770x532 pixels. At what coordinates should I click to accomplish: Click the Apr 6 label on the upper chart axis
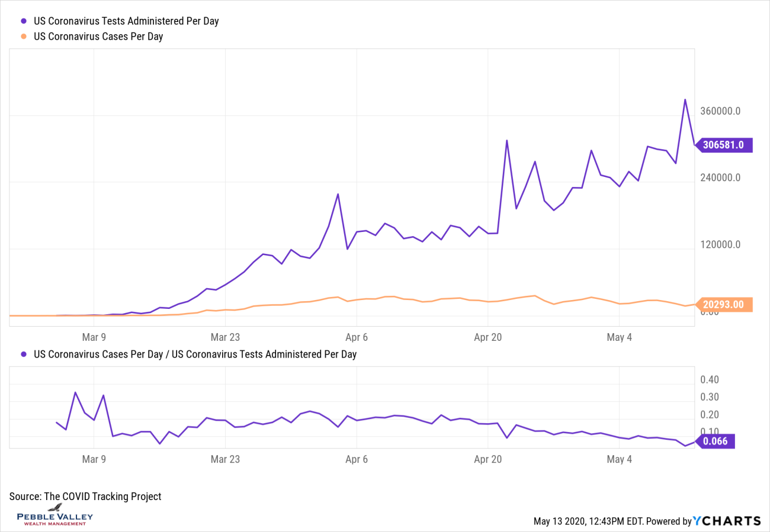point(356,337)
